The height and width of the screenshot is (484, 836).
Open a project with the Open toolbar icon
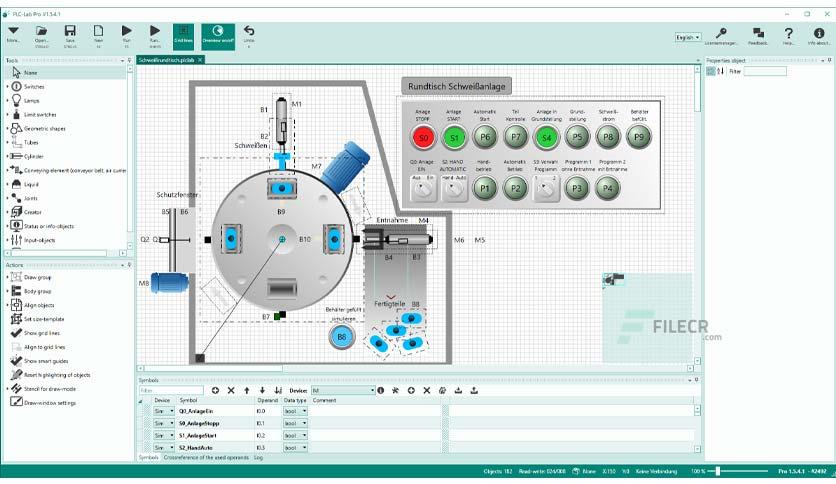[x=42, y=32]
